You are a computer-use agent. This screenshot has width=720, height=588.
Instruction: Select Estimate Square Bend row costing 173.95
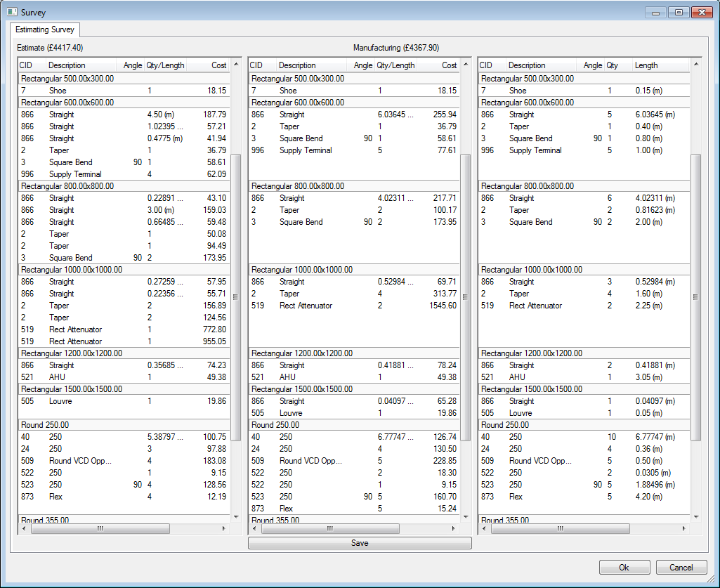(124, 258)
